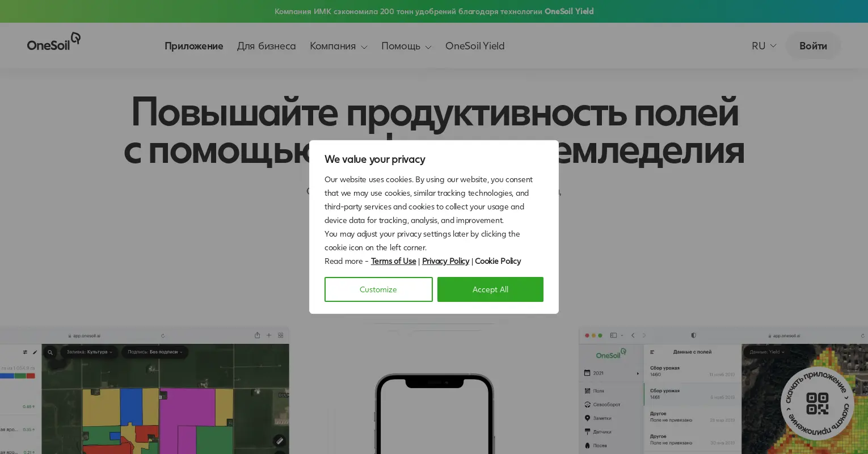868x454 pixels.
Task: Expand the Компания dropdown menu
Action: coord(338,46)
